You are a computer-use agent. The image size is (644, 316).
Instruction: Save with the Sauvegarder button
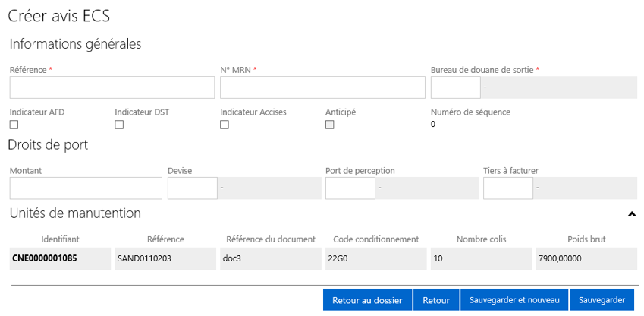pyautogui.click(x=602, y=300)
